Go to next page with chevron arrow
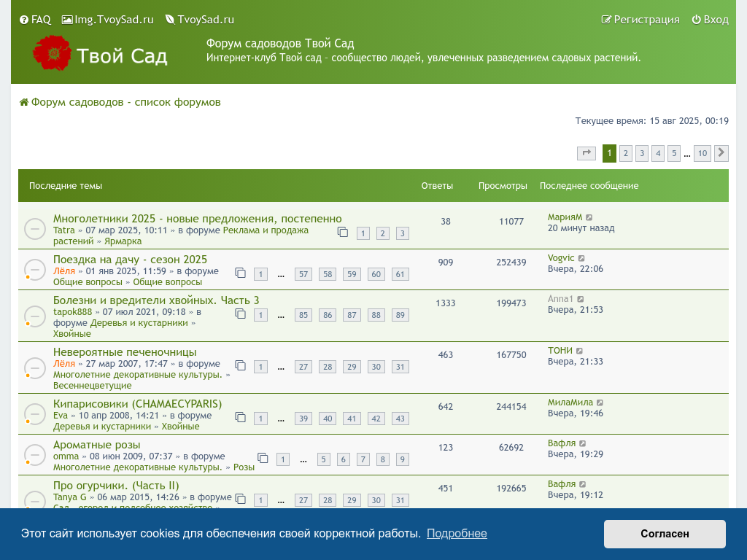This screenshot has height=560, width=747. (721, 153)
